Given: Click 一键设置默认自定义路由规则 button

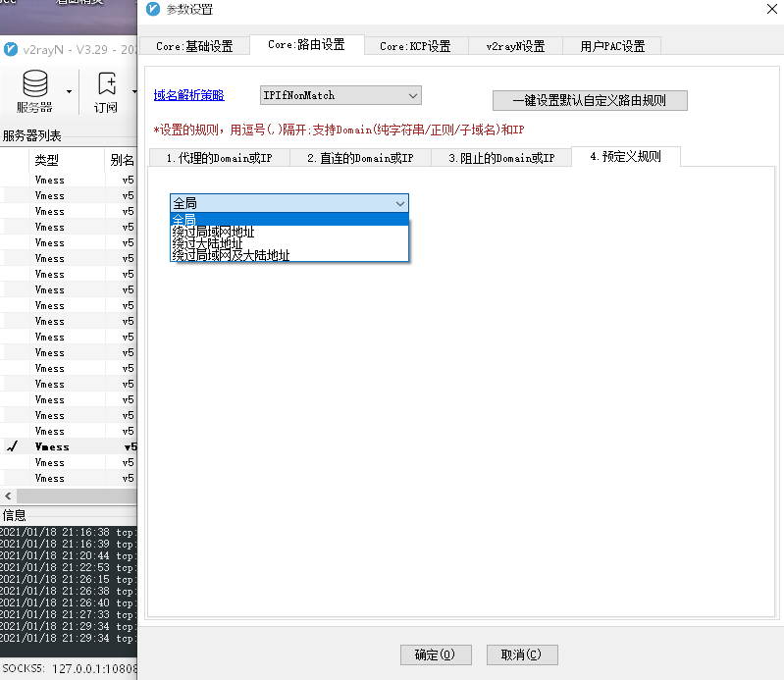Looking at the screenshot, I should click(589, 101).
